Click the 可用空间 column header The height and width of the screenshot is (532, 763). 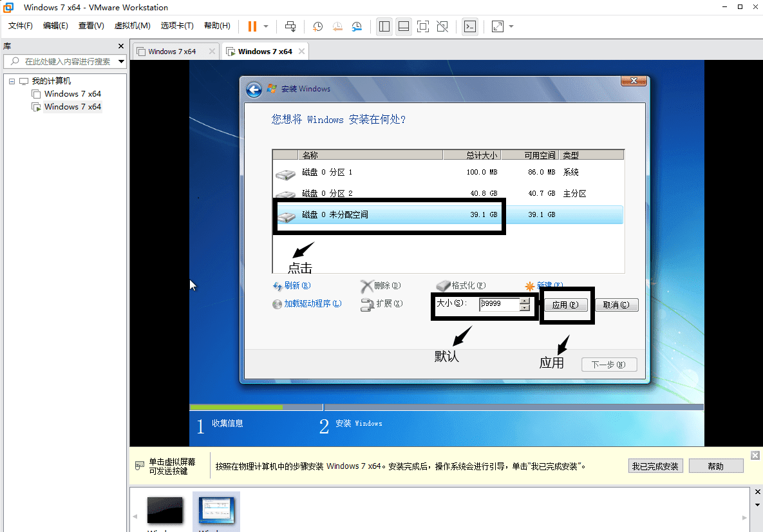coord(530,155)
